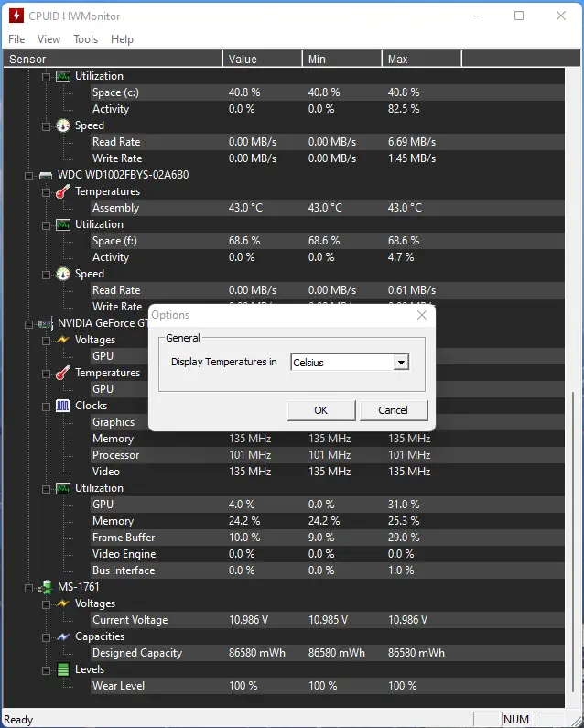Close the Options dialog with X
584x728 pixels.
point(422,315)
